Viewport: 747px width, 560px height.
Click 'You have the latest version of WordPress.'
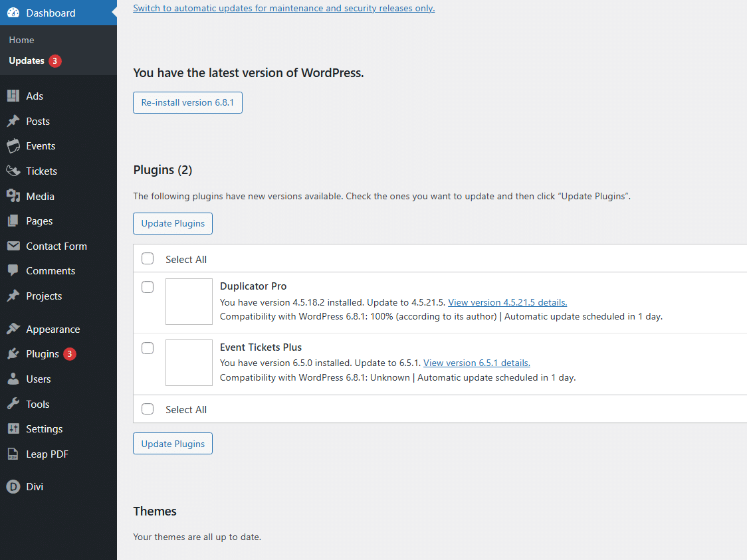249,73
